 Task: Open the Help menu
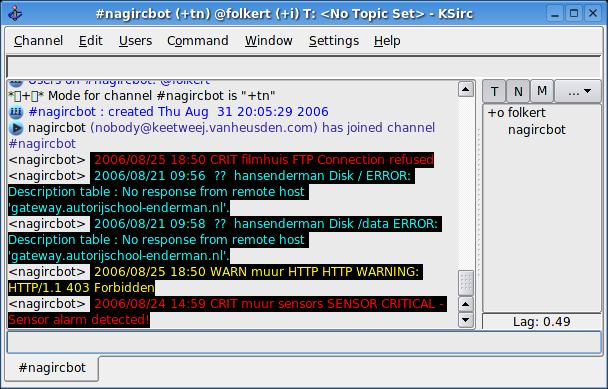[x=387, y=41]
